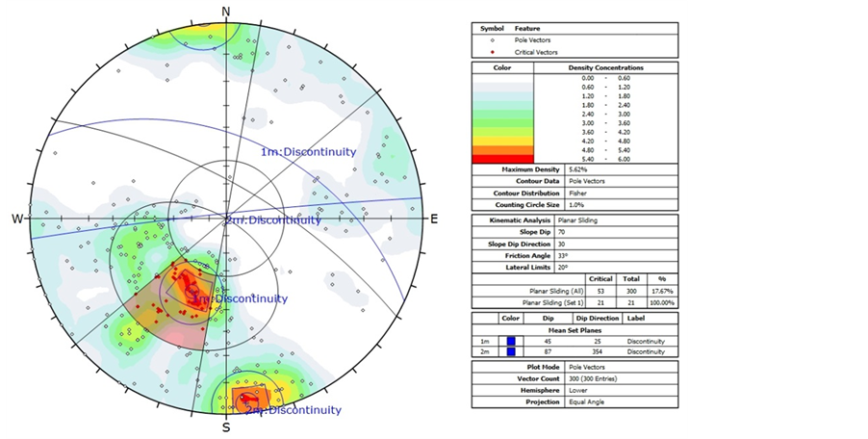Click the 2m:Discontinuity label at plot center

[x=273, y=220]
